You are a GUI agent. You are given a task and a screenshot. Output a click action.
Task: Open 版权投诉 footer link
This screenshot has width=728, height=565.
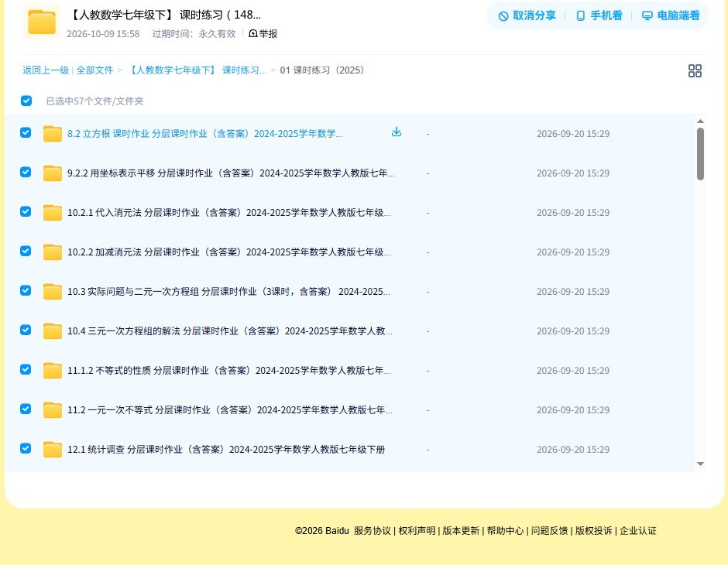[x=594, y=531]
